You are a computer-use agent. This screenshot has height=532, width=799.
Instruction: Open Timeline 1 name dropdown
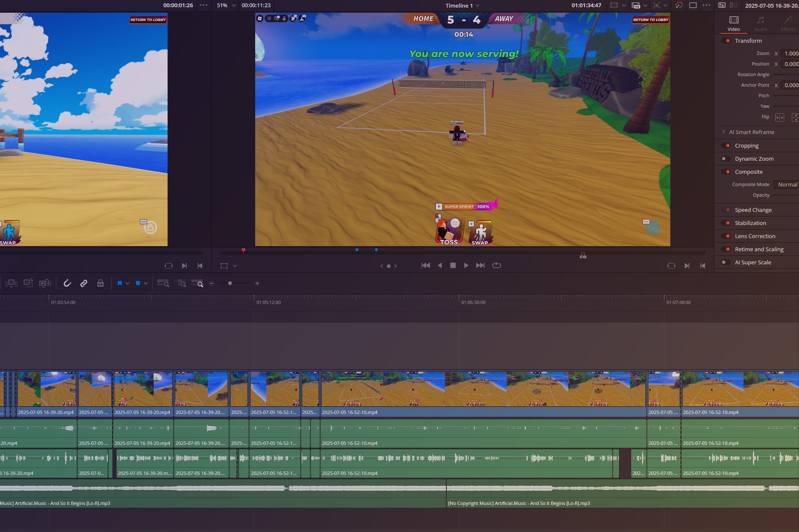tap(462, 5)
